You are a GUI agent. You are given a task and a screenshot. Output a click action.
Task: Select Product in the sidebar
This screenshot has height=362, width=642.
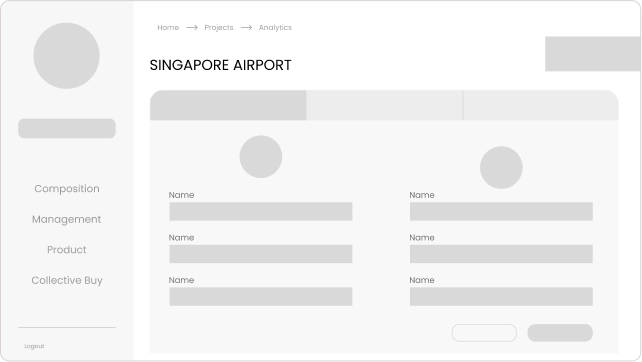67,249
